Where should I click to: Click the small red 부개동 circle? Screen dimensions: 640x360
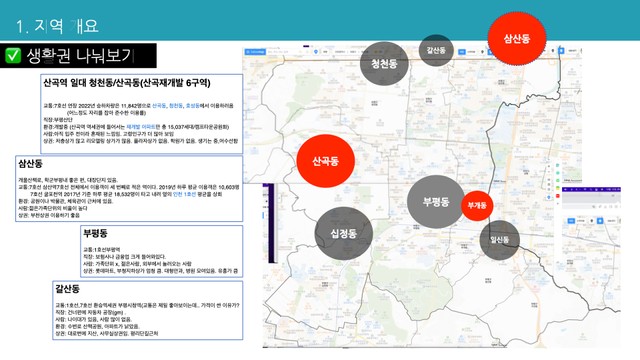[477, 205]
